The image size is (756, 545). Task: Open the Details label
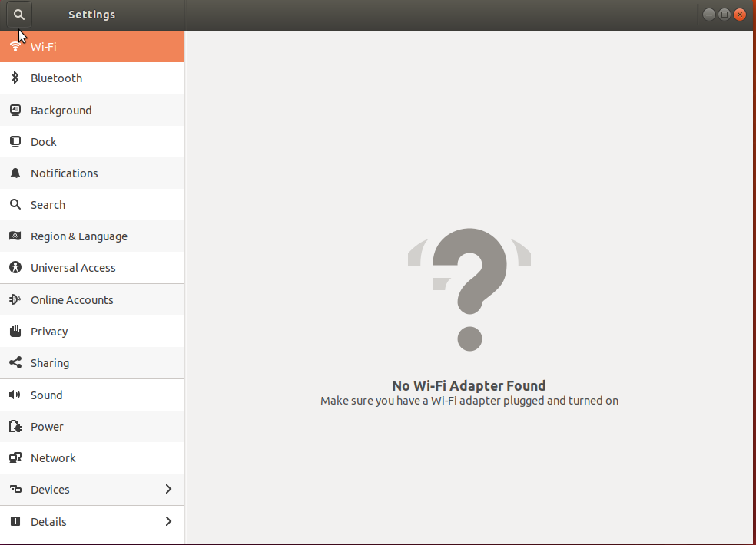[x=48, y=522]
